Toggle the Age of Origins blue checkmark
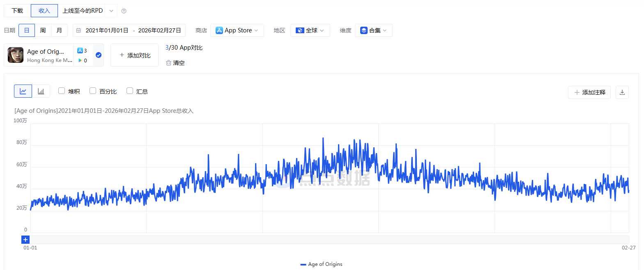 pyautogui.click(x=99, y=55)
